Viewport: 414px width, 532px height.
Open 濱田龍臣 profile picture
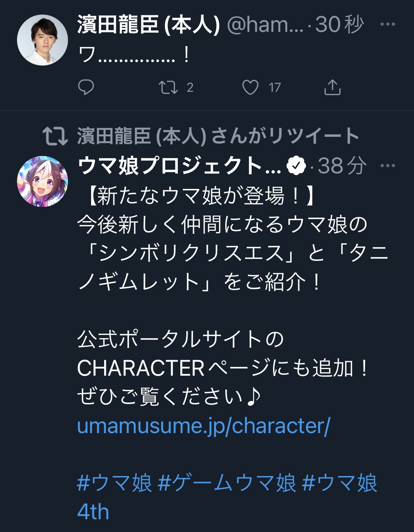tap(42, 40)
